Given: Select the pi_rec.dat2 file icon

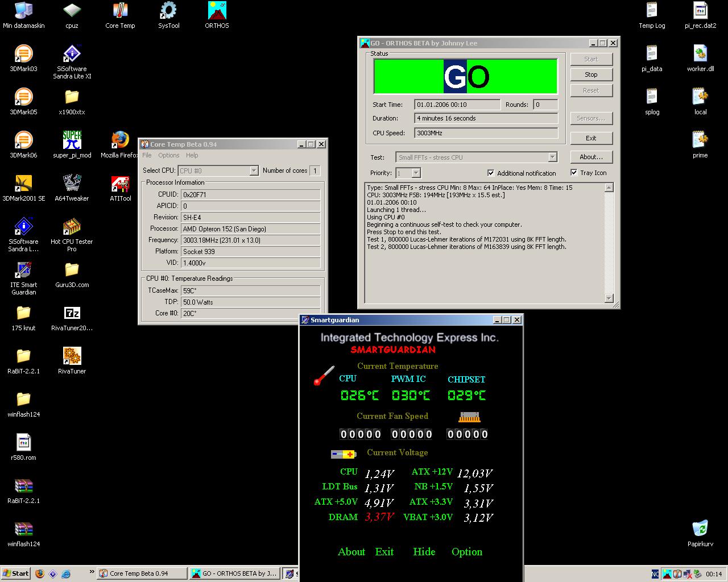Looking at the screenshot, I should (x=700, y=15).
